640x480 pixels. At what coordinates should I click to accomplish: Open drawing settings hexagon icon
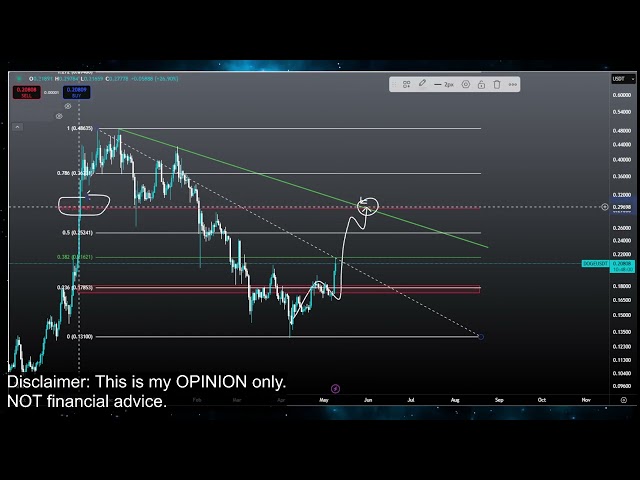[x=466, y=84]
